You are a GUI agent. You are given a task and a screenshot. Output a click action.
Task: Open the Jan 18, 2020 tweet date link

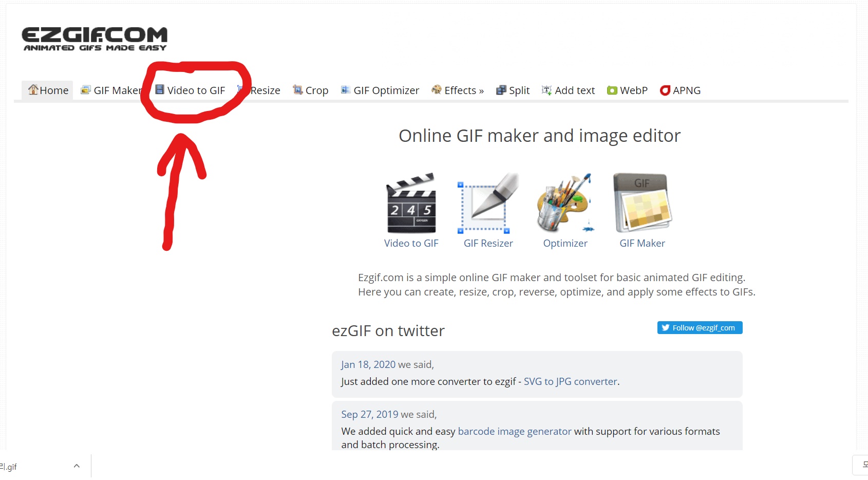pyautogui.click(x=368, y=364)
